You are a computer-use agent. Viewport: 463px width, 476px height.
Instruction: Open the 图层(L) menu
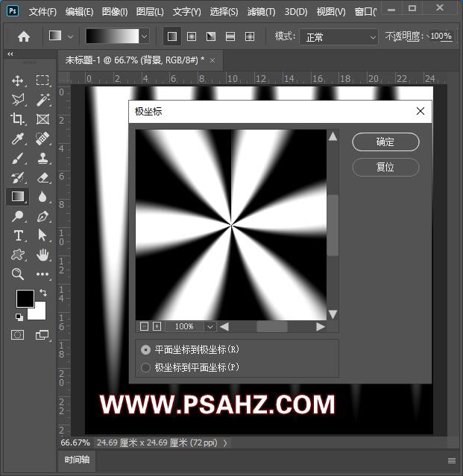pyautogui.click(x=150, y=12)
